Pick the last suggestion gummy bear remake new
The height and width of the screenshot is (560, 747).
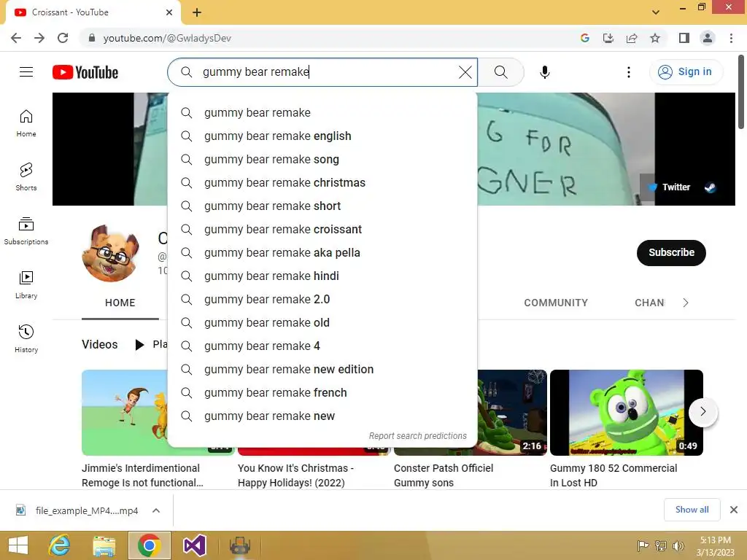pos(322,416)
